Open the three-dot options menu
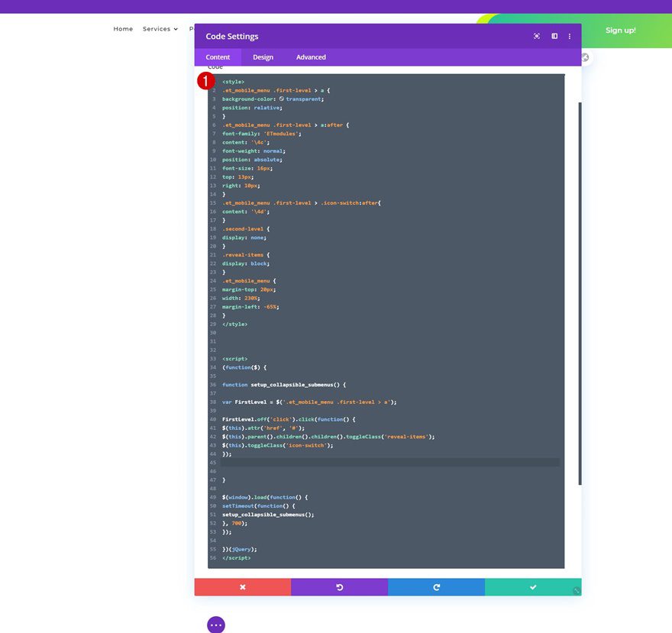The image size is (672, 633). (x=570, y=36)
